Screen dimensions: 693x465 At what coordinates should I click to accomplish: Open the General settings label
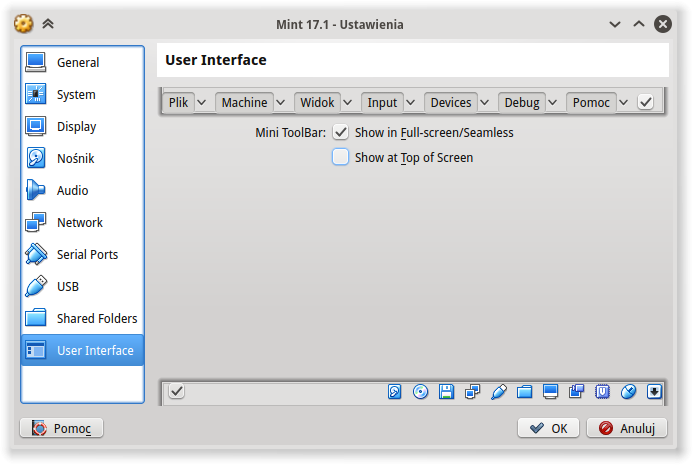(x=78, y=62)
